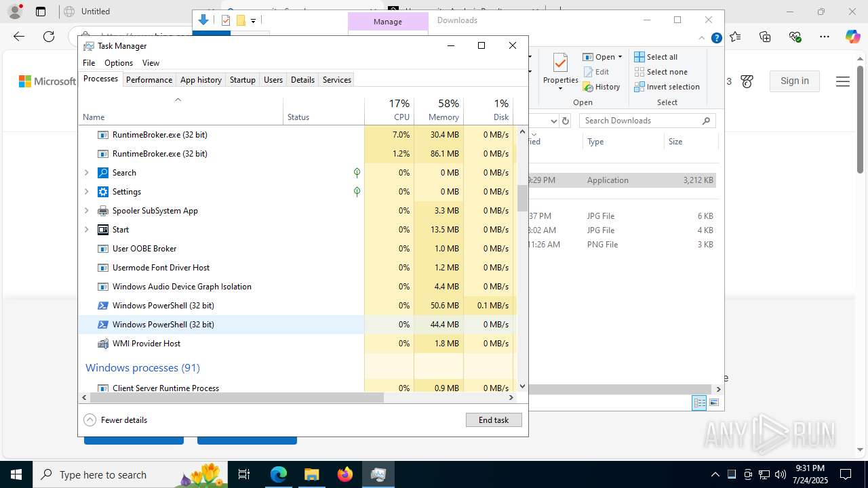
Task: Switch to the Users tab
Action: tap(273, 79)
